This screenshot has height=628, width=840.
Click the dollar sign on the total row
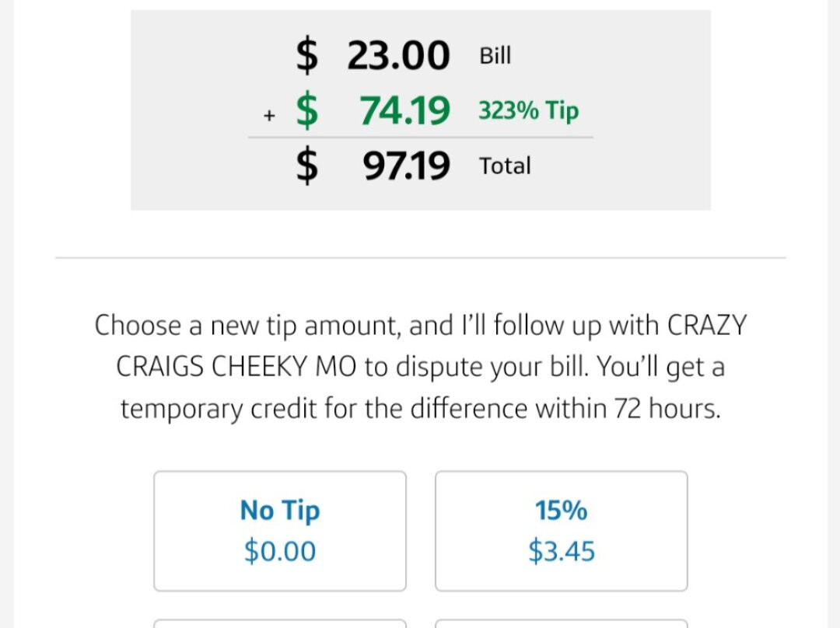(x=307, y=166)
